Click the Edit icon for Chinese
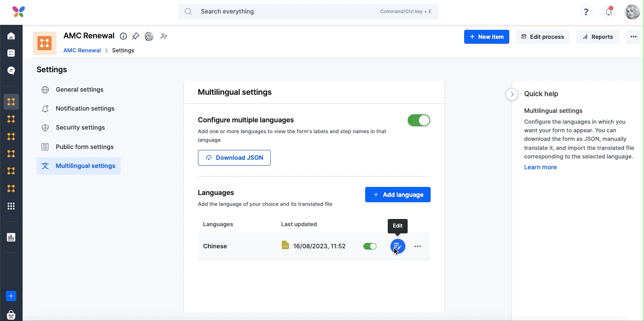 tap(397, 246)
